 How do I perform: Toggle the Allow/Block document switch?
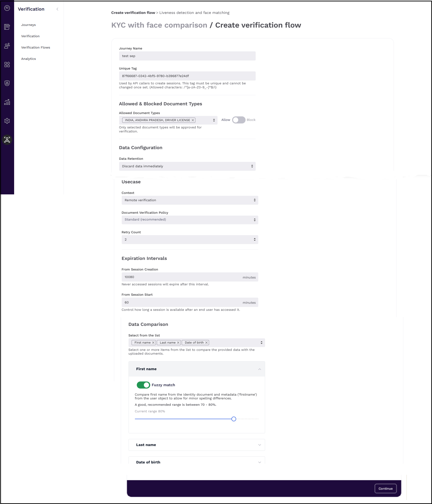pyautogui.click(x=238, y=120)
